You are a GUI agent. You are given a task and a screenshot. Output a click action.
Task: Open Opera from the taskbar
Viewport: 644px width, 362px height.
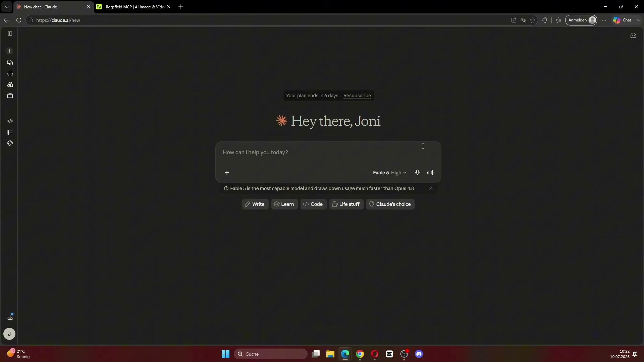point(375,354)
